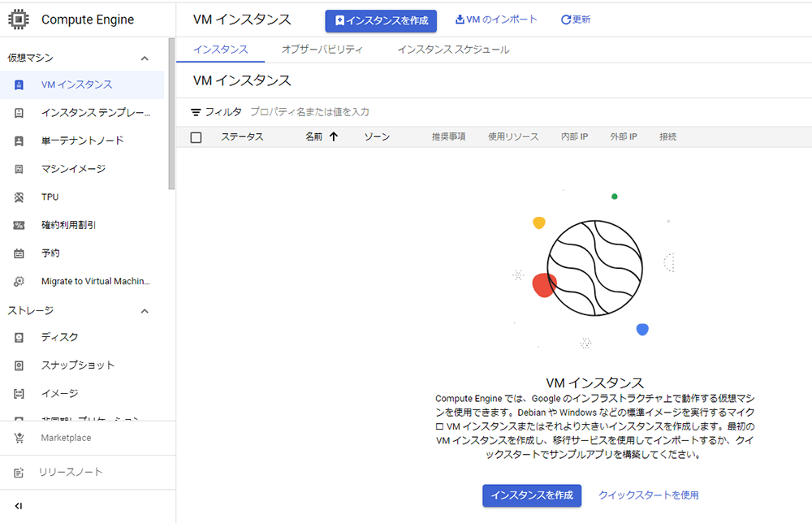Click the 内部 IP column header
812x523 pixels.
pyautogui.click(x=575, y=137)
